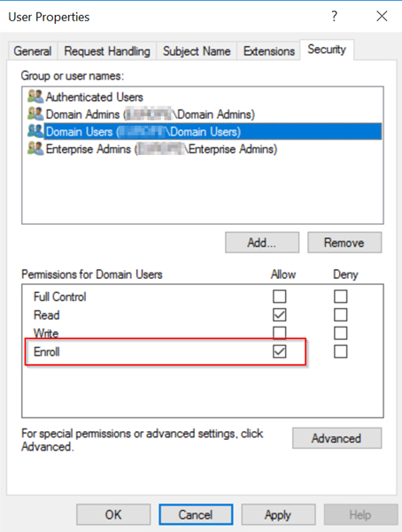Viewport: 402px width, 532px height.
Task: Open the Subject Name tab
Action: point(197,51)
